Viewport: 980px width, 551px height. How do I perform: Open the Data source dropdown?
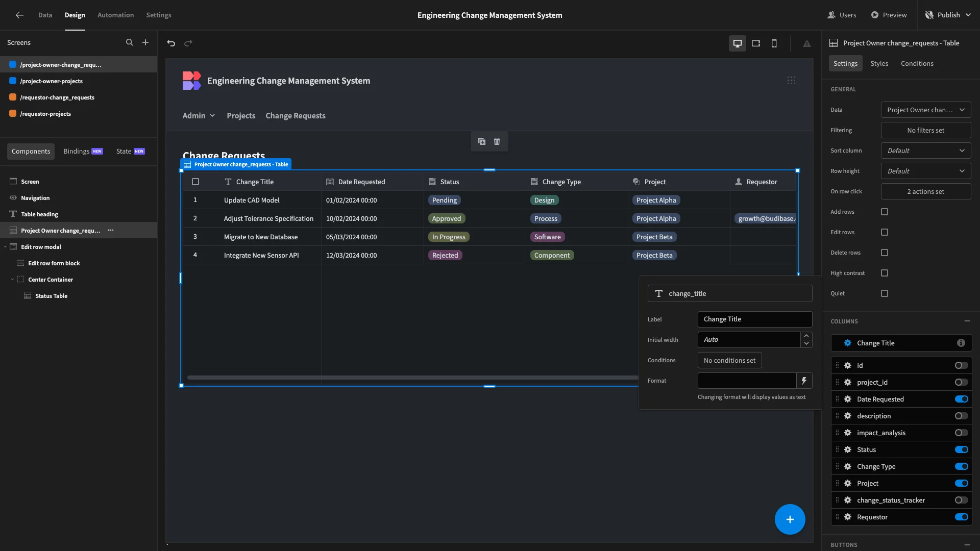tap(926, 110)
